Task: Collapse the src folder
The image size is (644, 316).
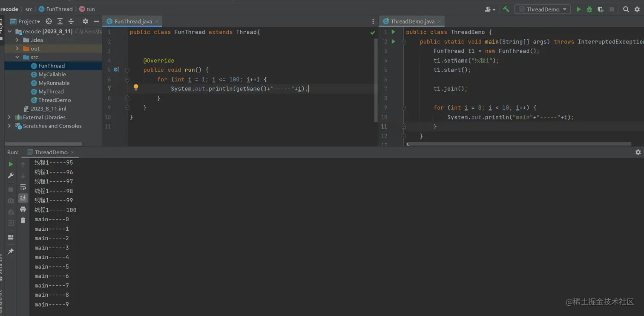Action: tap(17, 57)
